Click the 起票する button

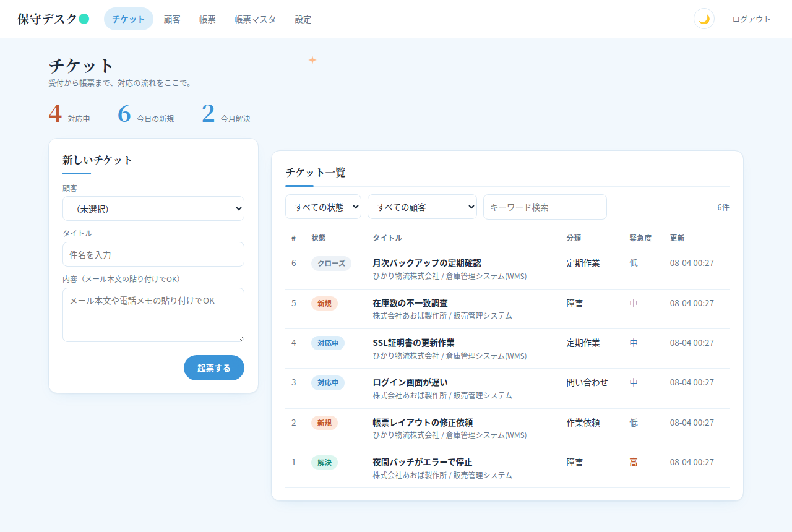214,367
